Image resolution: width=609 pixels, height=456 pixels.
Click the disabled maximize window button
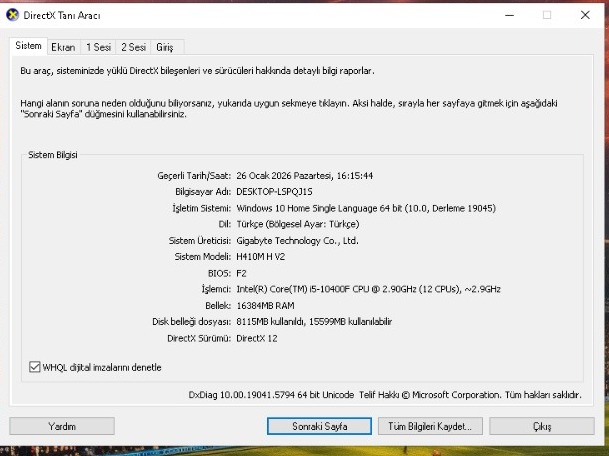click(547, 15)
